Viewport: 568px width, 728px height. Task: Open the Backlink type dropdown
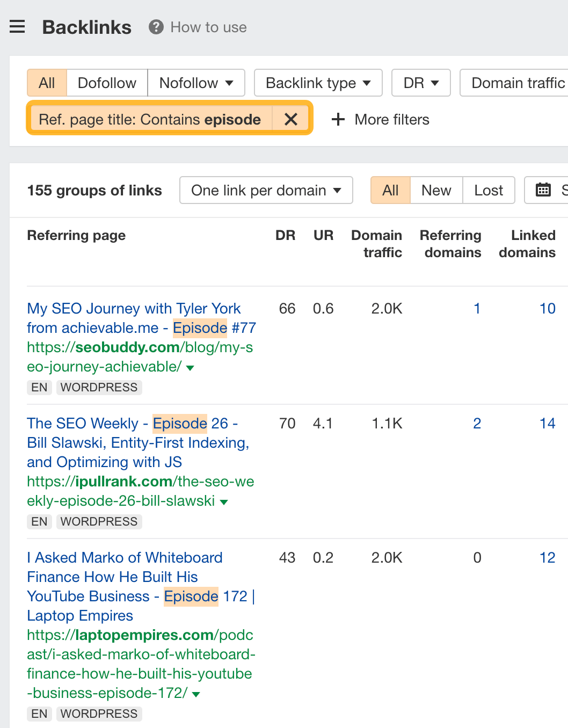[x=317, y=83]
